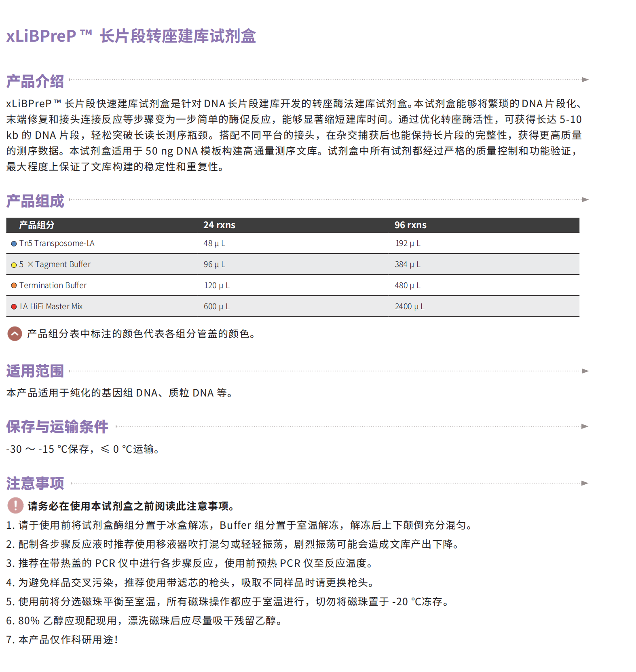Click the 2400 μL value
The height and width of the screenshot is (672, 636).
pos(410,306)
